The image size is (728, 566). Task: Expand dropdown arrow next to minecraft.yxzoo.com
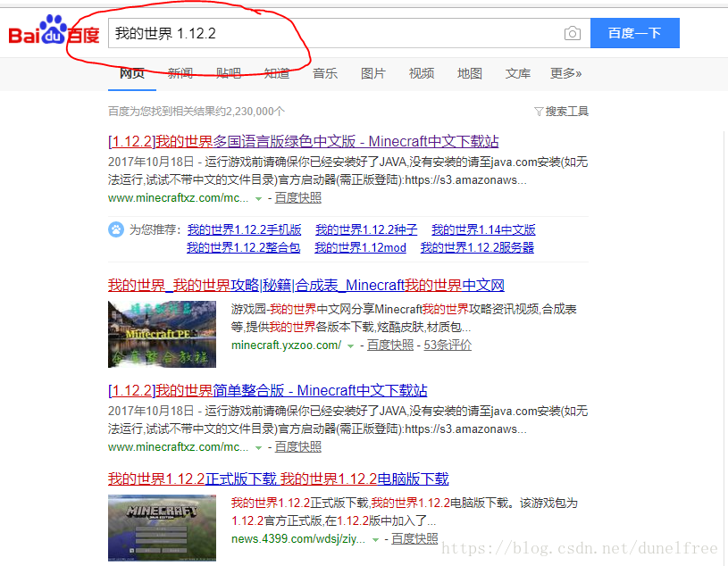(x=350, y=346)
